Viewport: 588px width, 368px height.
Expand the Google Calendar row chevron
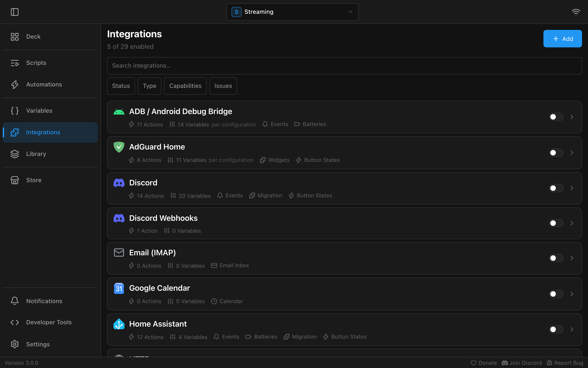(x=572, y=294)
